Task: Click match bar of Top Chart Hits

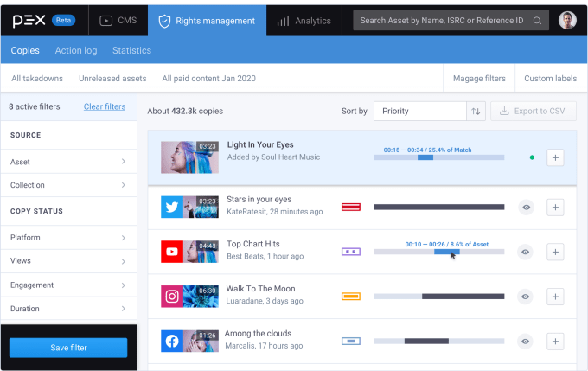Action: pos(438,252)
